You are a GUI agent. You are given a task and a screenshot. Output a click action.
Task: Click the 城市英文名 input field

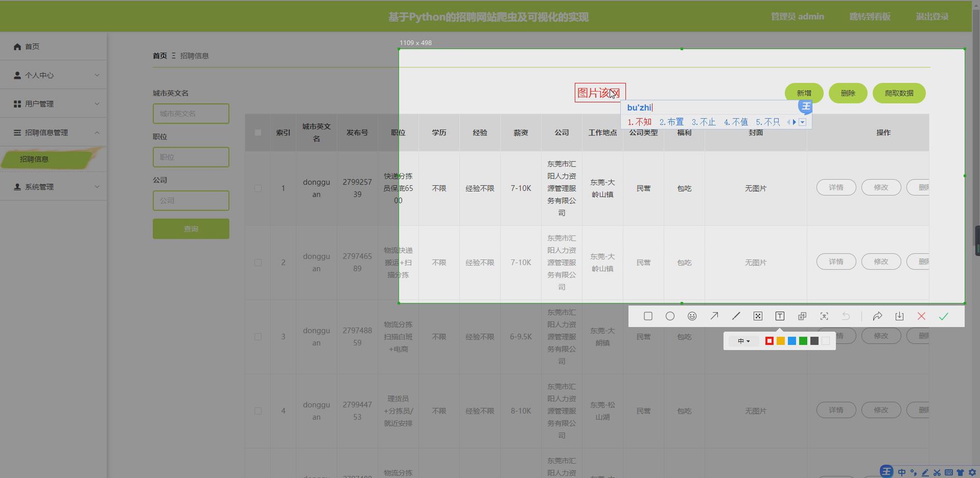[x=191, y=113]
